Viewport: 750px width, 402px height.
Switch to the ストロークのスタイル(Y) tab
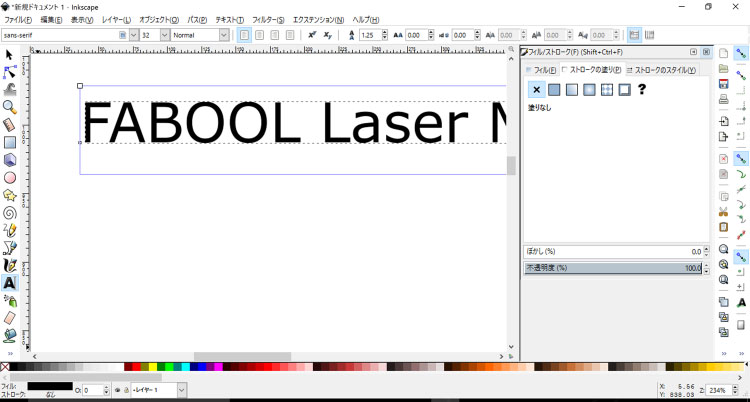tap(661, 70)
